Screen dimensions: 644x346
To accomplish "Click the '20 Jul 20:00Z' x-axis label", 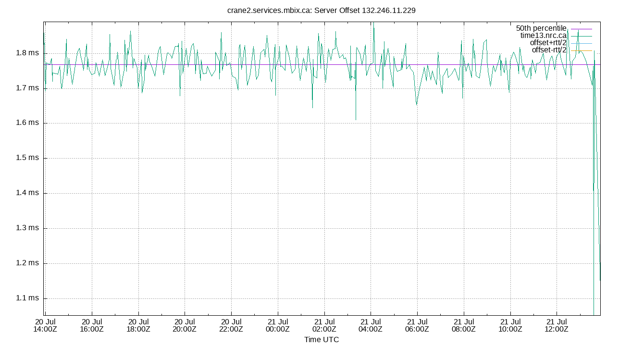I will (x=185, y=325).
